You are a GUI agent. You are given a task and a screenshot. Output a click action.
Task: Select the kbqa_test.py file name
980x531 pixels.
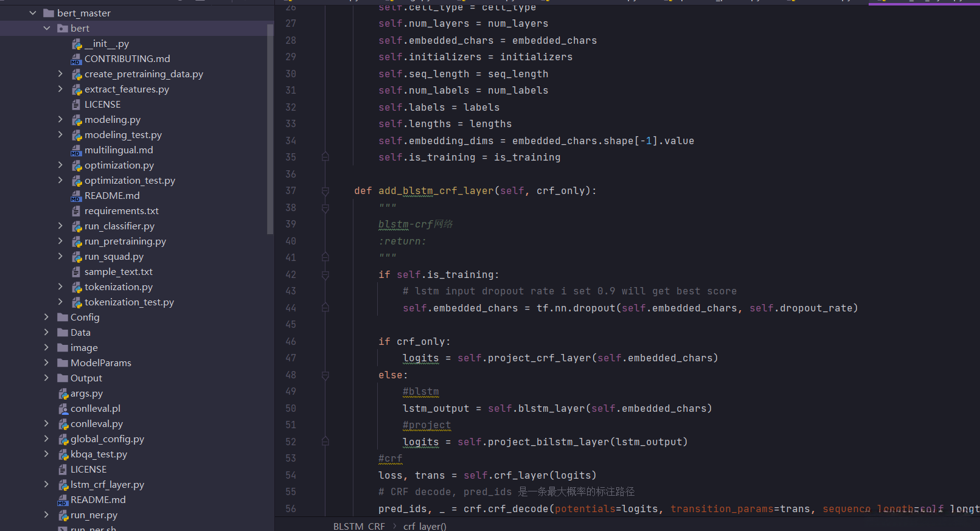[99, 454]
